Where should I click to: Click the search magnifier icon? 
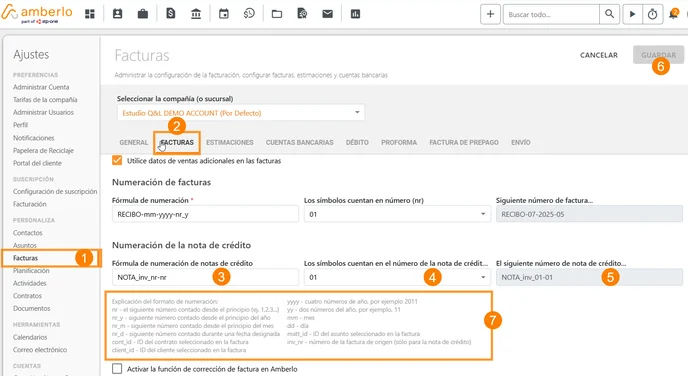point(609,14)
